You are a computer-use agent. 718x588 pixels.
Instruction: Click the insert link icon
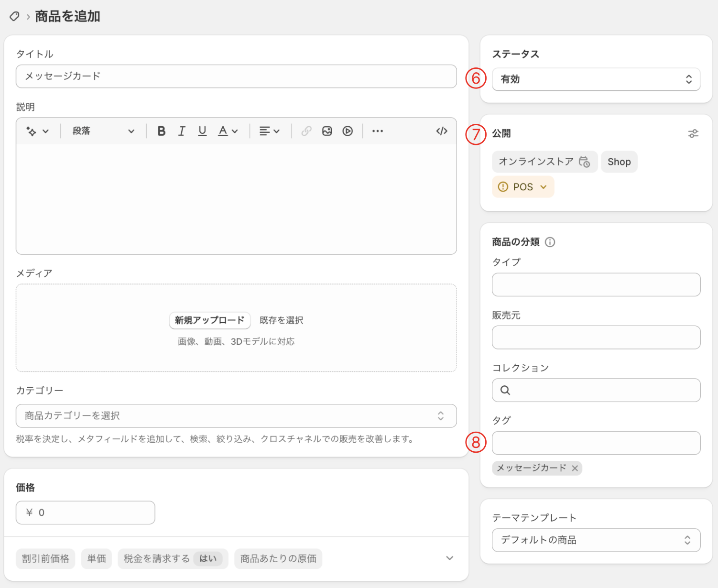(306, 131)
